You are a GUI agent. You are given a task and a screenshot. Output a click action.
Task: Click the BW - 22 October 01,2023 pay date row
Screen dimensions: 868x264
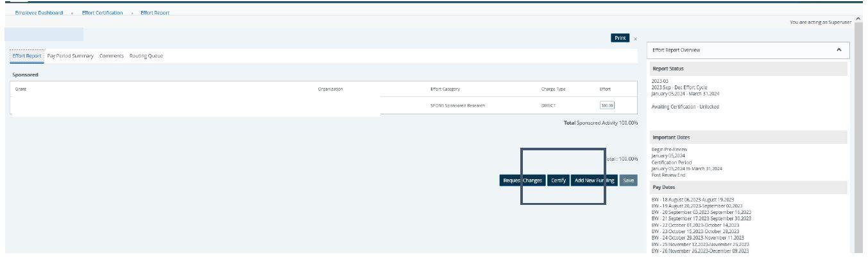(x=695, y=225)
